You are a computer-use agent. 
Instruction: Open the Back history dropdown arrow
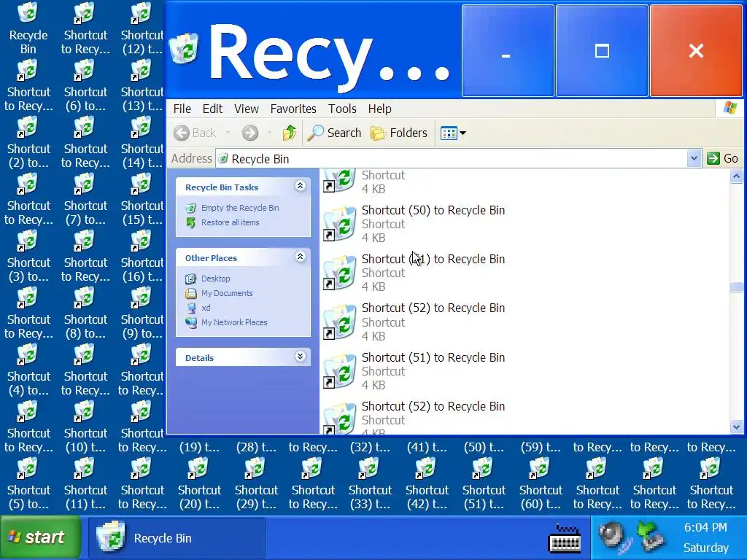click(228, 133)
